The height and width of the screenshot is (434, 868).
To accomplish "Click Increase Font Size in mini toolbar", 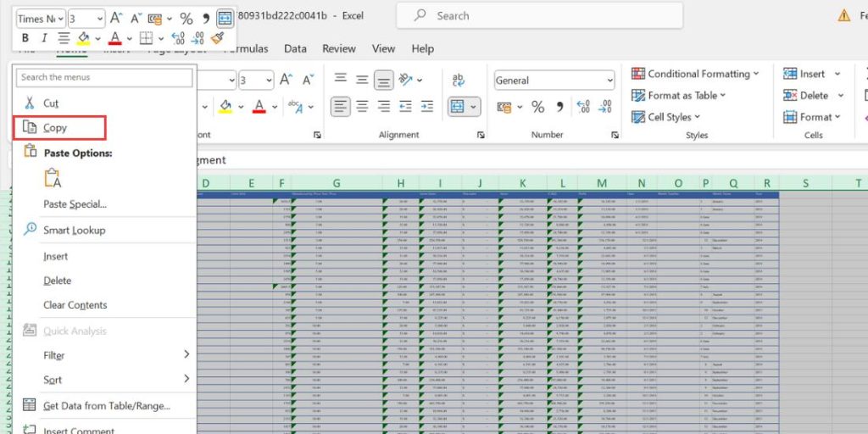I will tap(115, 19).
